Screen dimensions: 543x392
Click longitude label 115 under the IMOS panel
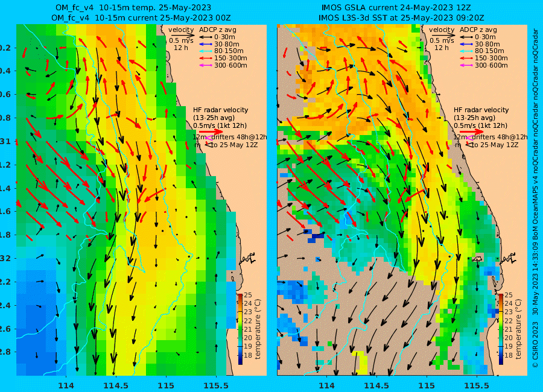(427, 385)
